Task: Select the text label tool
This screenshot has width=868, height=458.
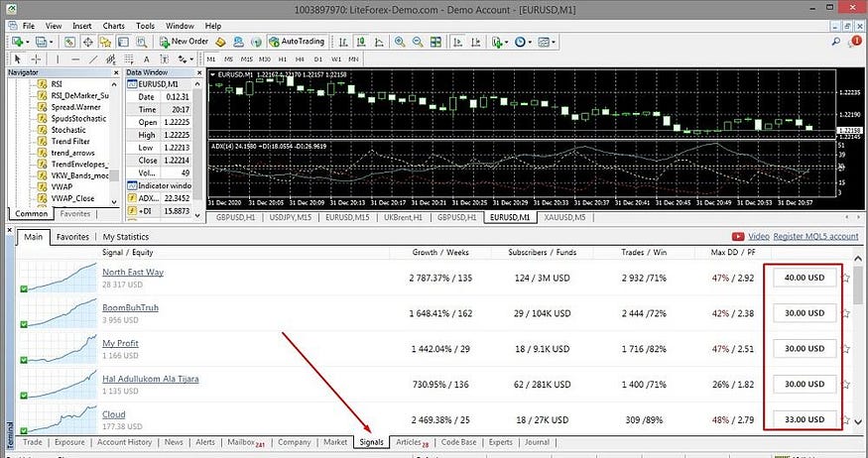Action: [x=164, y=58]
